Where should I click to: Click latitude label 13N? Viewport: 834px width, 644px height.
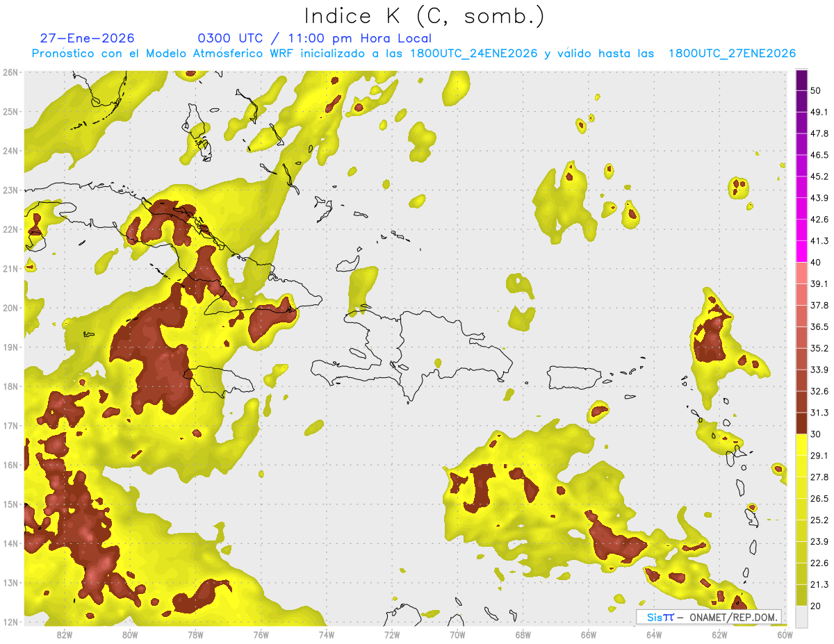point(10,583)
